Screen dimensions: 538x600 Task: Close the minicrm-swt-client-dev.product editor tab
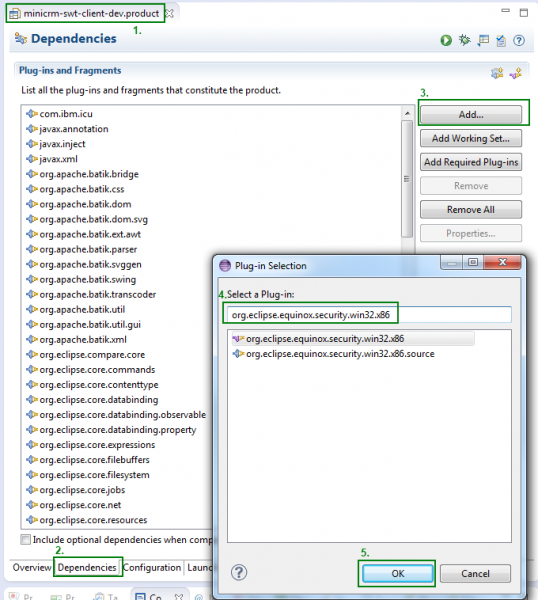point(169,13)
